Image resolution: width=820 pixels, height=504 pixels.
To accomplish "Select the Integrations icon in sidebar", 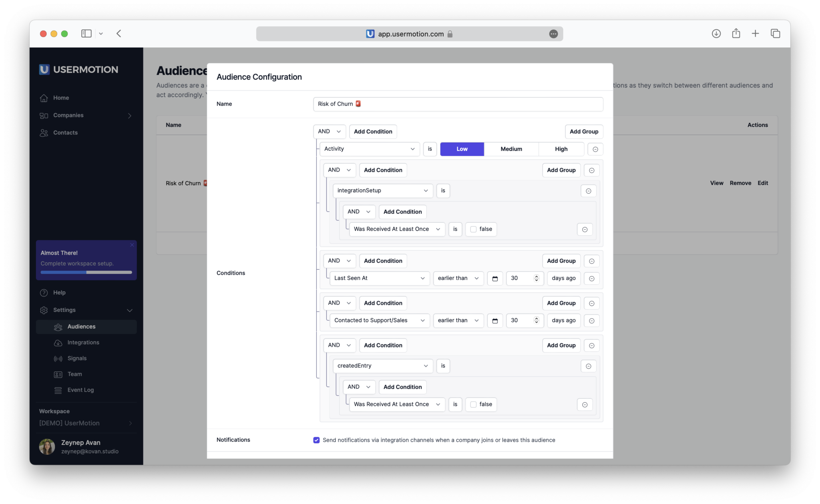I will coord(58,343).
